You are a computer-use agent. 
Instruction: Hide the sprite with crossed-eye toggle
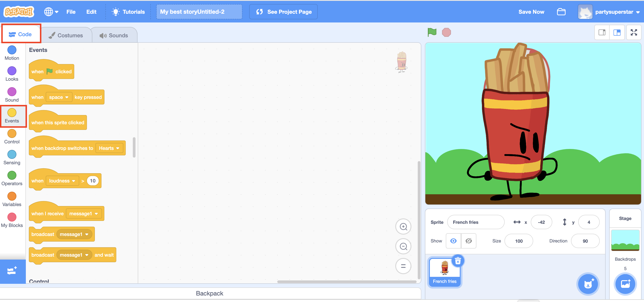click(x=468, y=241)
